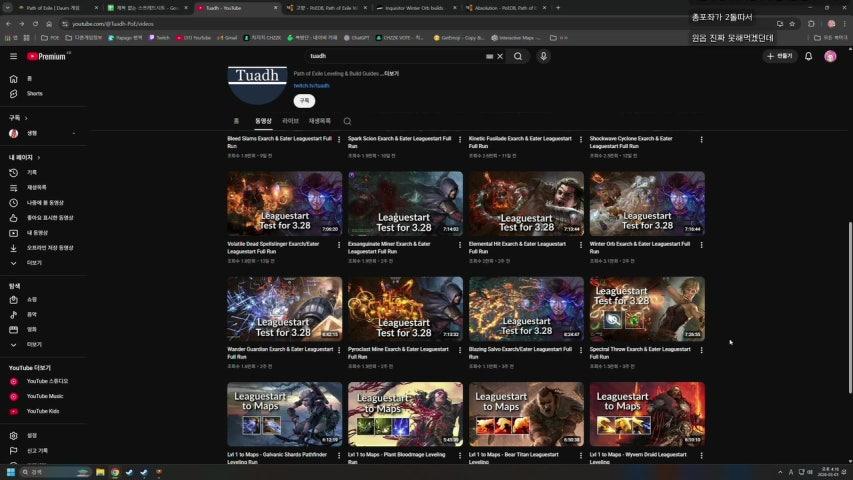
Task: Open YouTube Kids in the sidebar
Action: (x=42, y=411)
